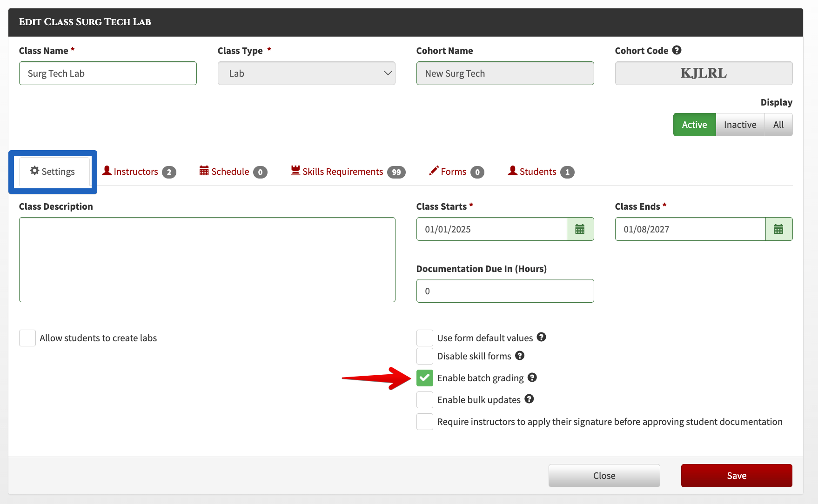Viewport: 818px width, 504px height.
Task: Uncheck Enable batch grading
Action: coord(425,378)
